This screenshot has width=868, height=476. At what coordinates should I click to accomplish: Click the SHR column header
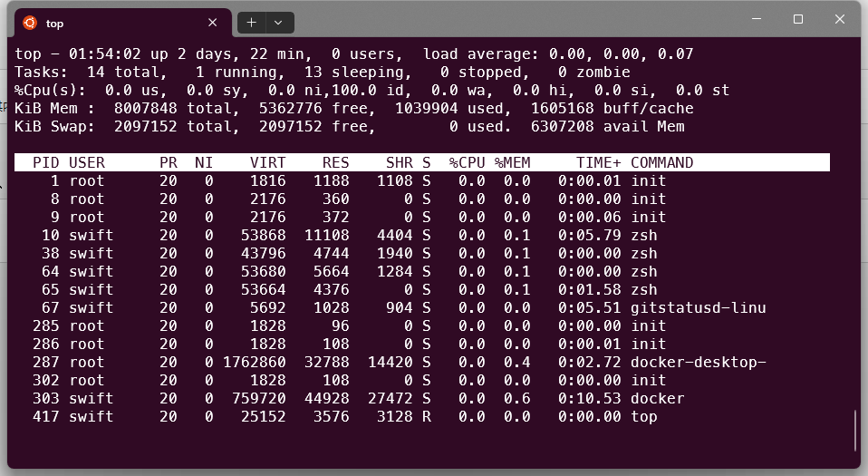[400, 163]
